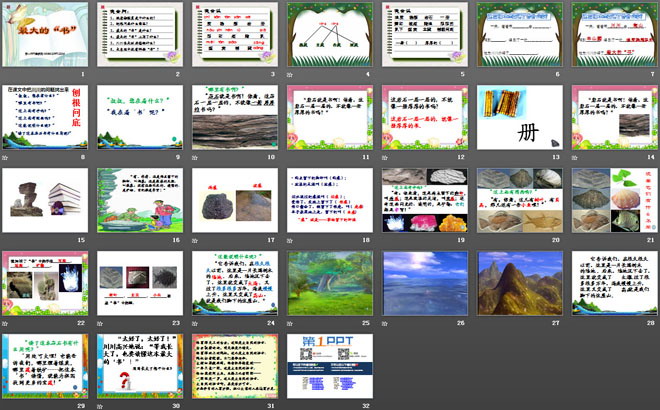Click the animation star icon under slide 23
Viewport: 660px width, 410px height.
click(x=101, y=323)
